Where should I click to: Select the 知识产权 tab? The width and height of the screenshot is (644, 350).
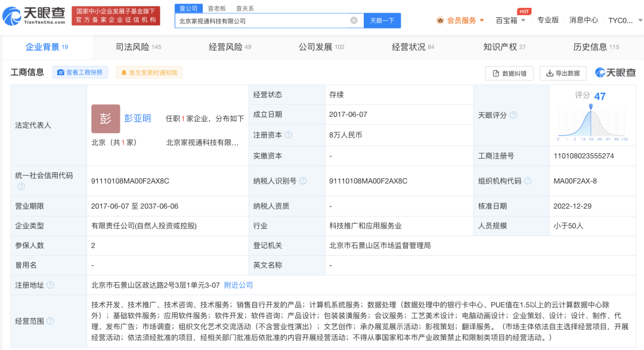[x=504, y=47]
